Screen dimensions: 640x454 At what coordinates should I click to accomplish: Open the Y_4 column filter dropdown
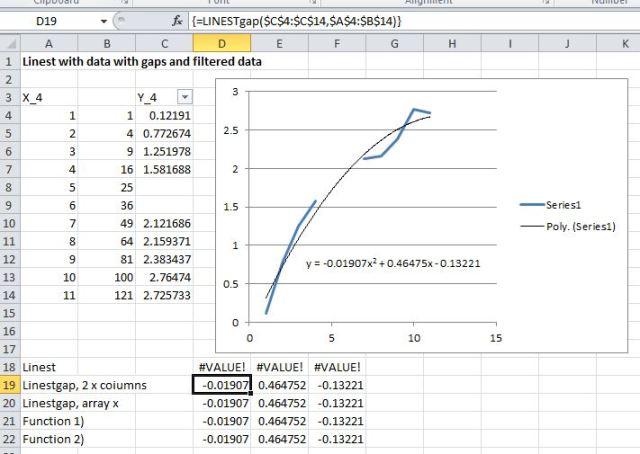point(184,96)
